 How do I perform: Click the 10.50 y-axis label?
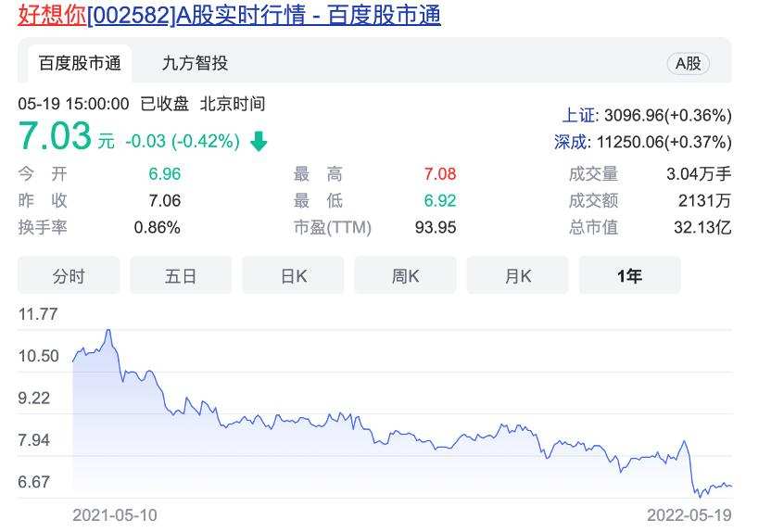coord(38,356)
